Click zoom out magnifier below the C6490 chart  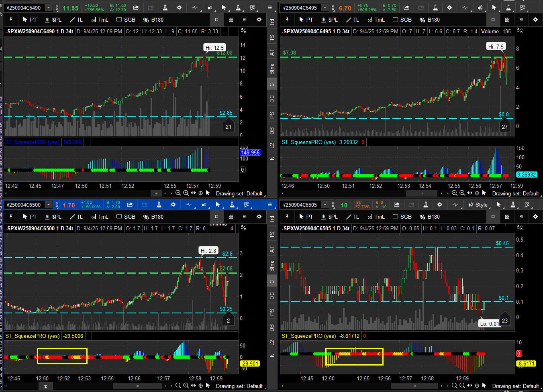pos(178,193)
